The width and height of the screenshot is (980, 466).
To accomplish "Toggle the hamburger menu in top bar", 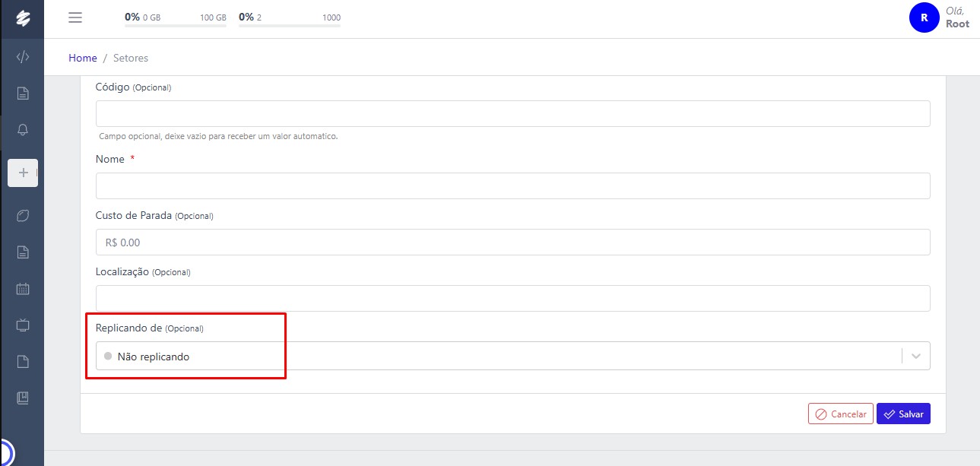I will 75,17.
